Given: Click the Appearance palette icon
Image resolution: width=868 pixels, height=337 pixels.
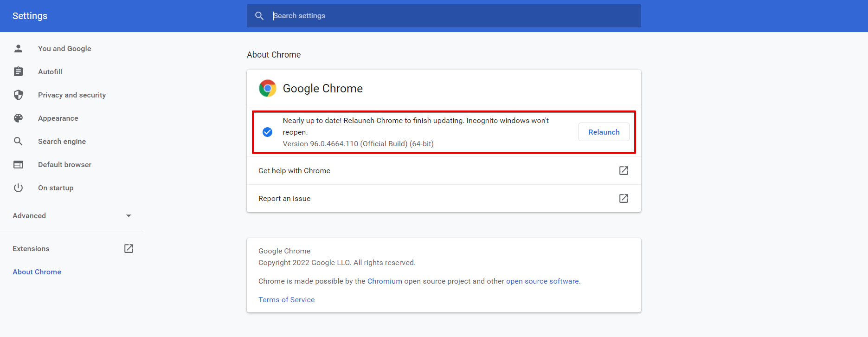Looking at the screenshot, I should tap(18, 118).
